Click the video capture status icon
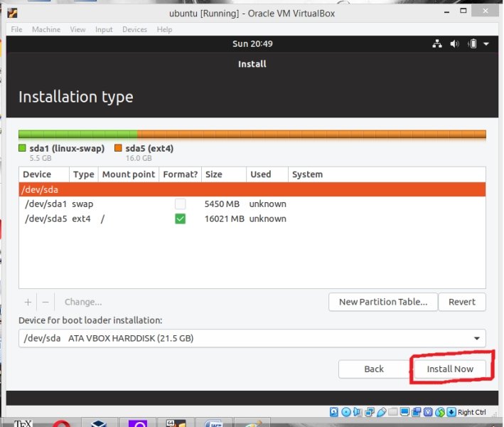Screen dimensions: 504x427 (x=417, y=412)
